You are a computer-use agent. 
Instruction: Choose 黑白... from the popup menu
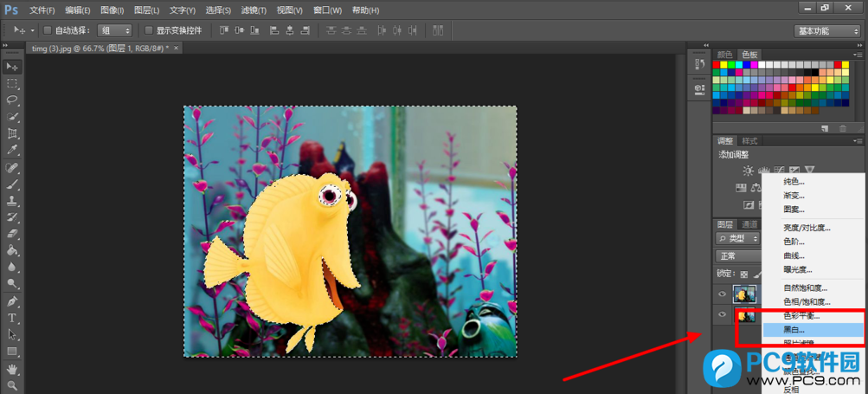pyautogui.click(x=813, y=330)
